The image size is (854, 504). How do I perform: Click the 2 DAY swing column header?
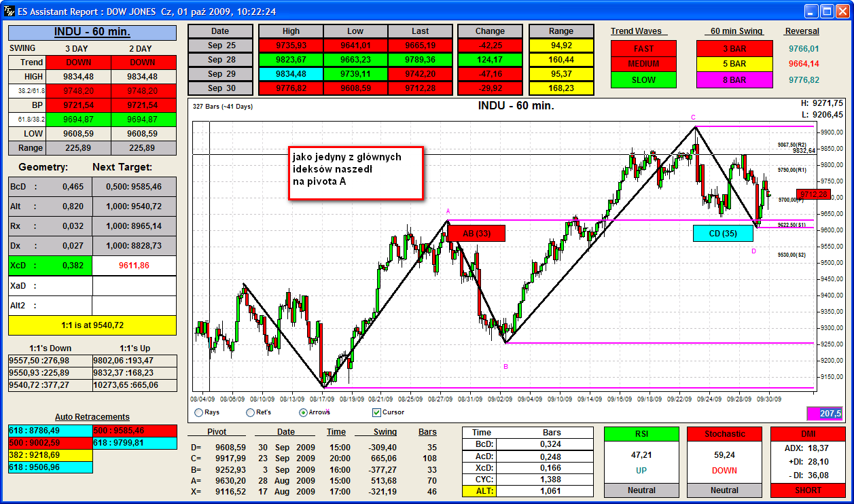[141, 49]
